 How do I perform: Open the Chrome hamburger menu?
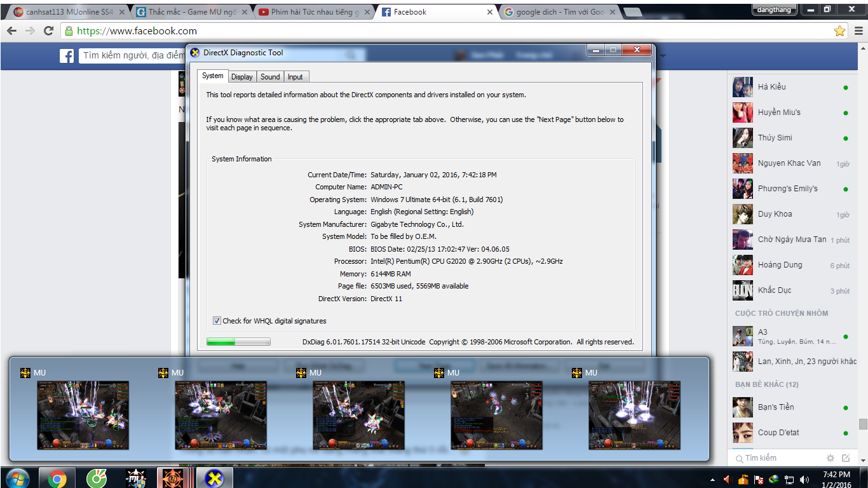coord(858,30)
